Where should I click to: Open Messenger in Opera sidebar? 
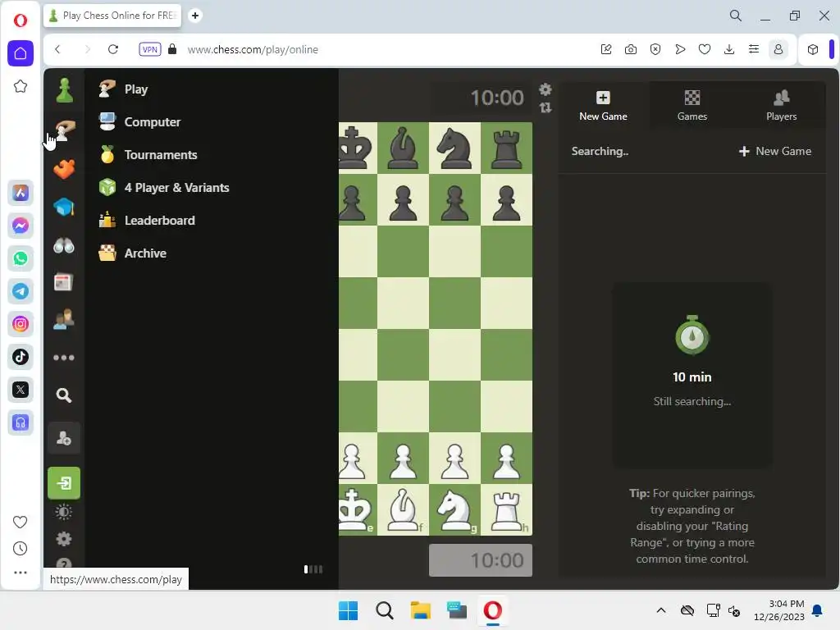point(21,226)
